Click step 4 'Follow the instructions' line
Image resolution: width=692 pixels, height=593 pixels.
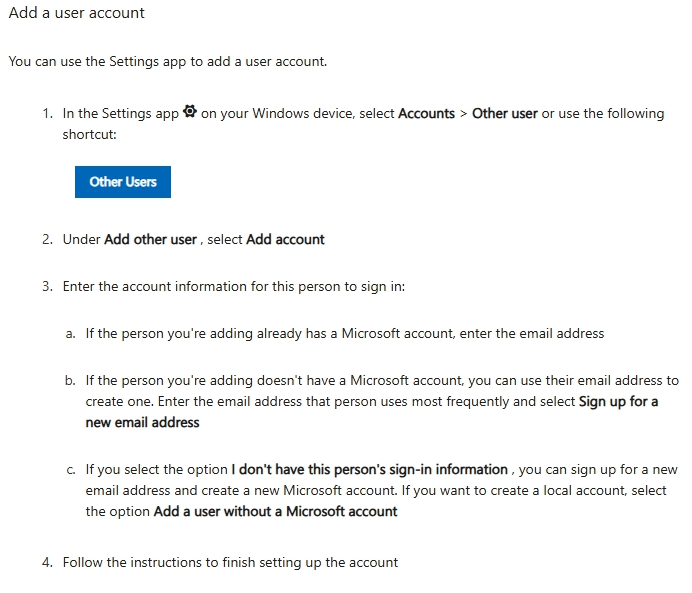coord(230,563)
